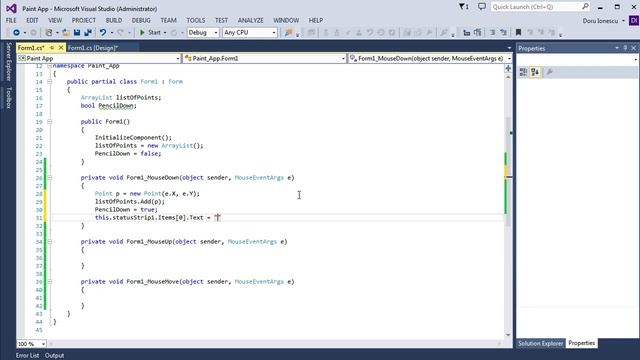The image size is (640, 360).
Task: Select the Properties bottom tab
Action: 582,343
